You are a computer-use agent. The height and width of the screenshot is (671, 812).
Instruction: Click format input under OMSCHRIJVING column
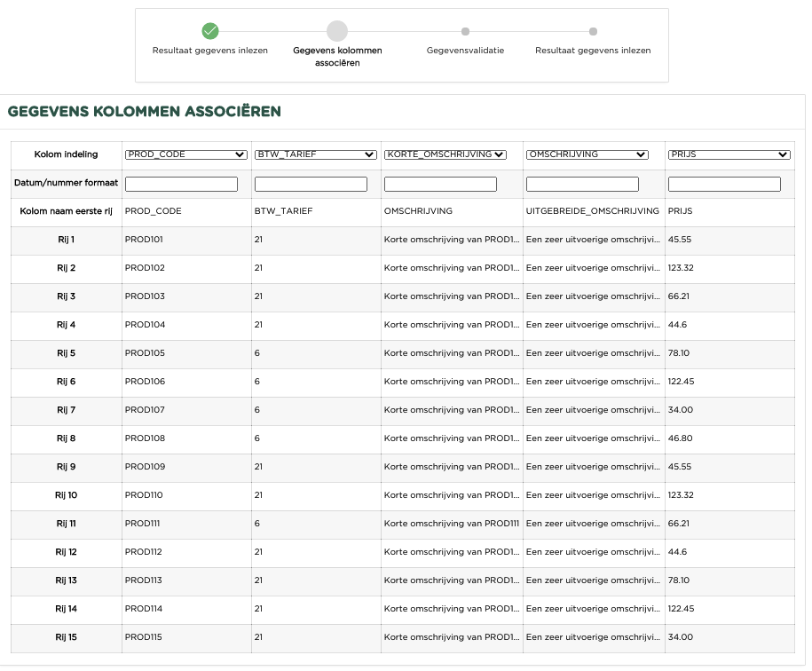[582, 185]
